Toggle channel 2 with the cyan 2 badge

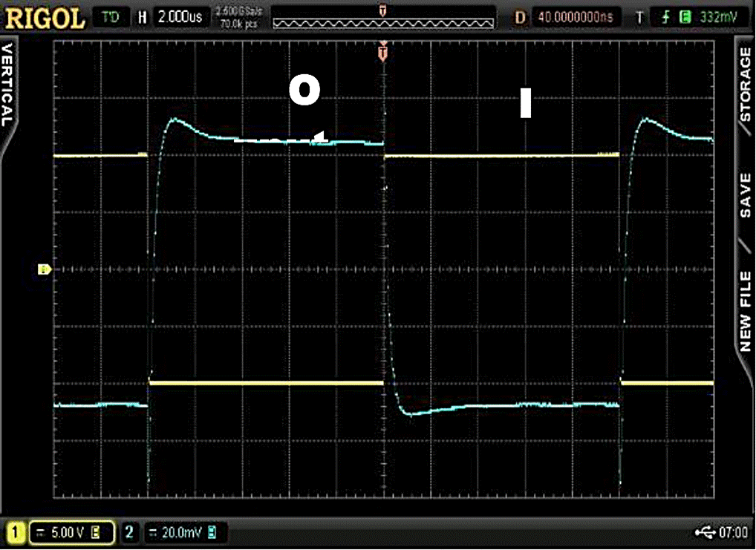[129, 532]
